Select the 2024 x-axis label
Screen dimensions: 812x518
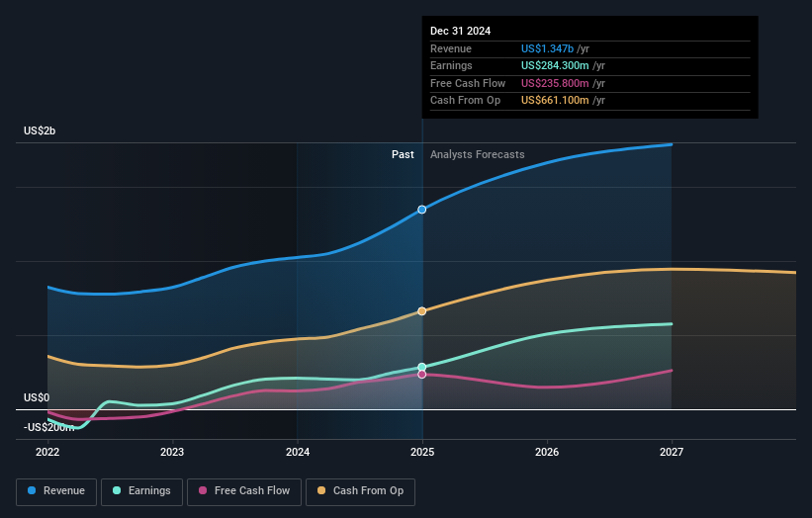point(298,452)
